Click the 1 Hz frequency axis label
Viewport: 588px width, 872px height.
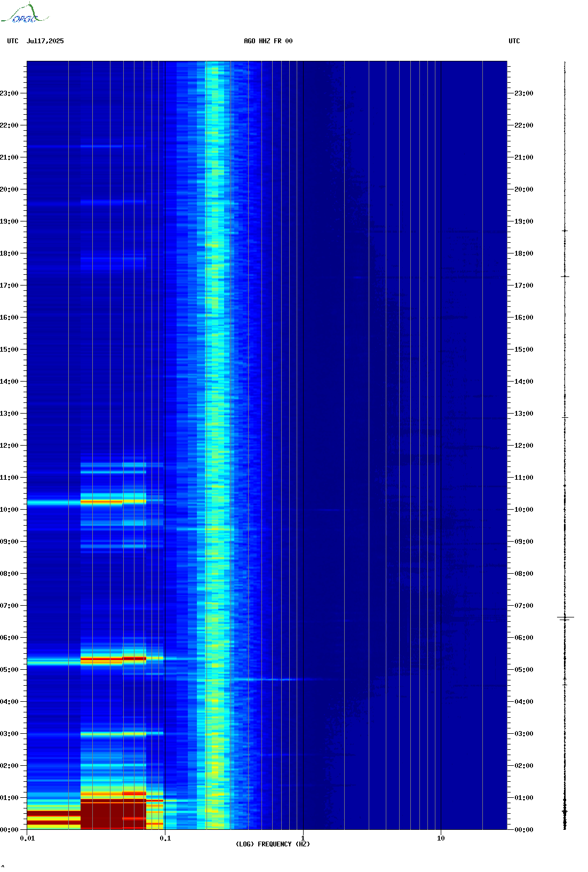(x=303, y=838)
